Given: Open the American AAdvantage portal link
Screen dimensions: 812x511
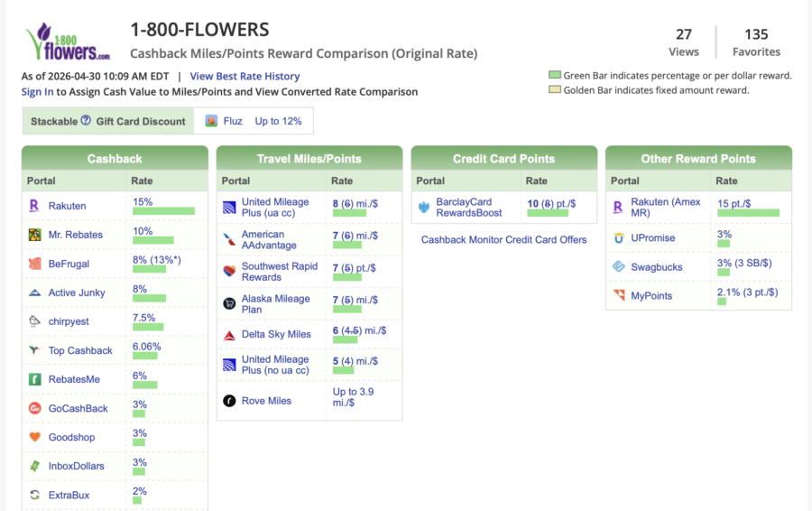Looking at the screenshot, I should tap(269, 239).
